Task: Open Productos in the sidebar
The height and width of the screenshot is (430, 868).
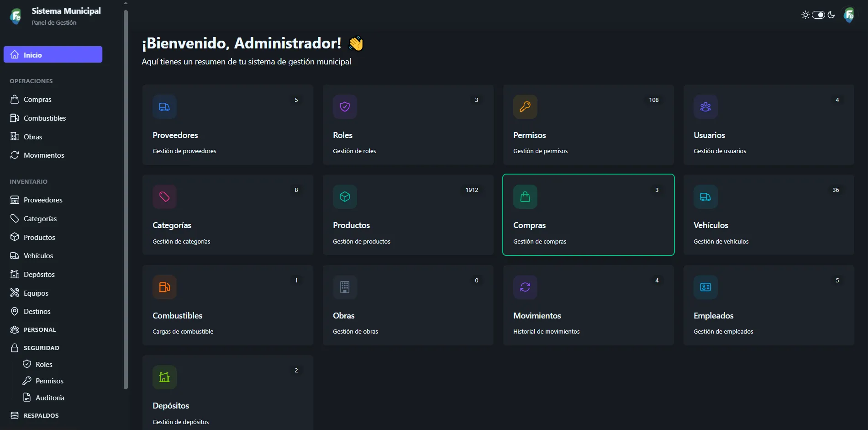Action: [x=53, y=237]
